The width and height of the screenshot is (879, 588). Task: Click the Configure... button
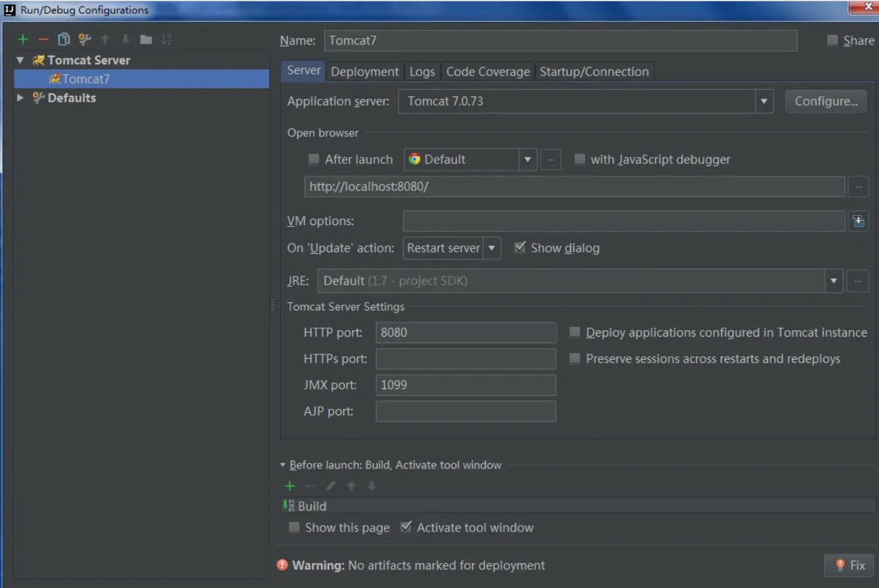(826, 101)
